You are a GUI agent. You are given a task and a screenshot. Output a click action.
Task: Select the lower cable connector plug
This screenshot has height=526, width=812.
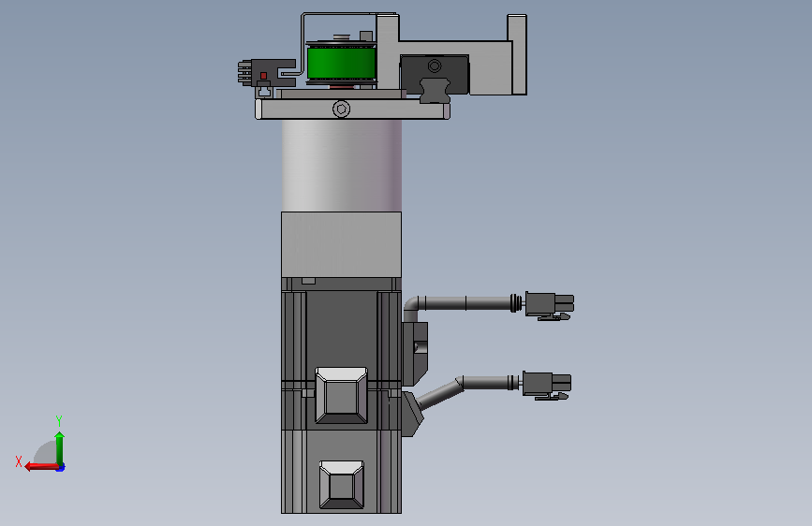tap(546, 385)
